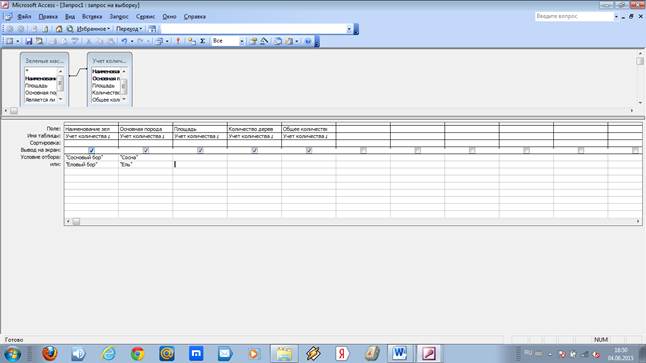Viewport: 646px width, 363px height.
Task: Click the criteria cell "Ель"
Action: tap(145, 164)
